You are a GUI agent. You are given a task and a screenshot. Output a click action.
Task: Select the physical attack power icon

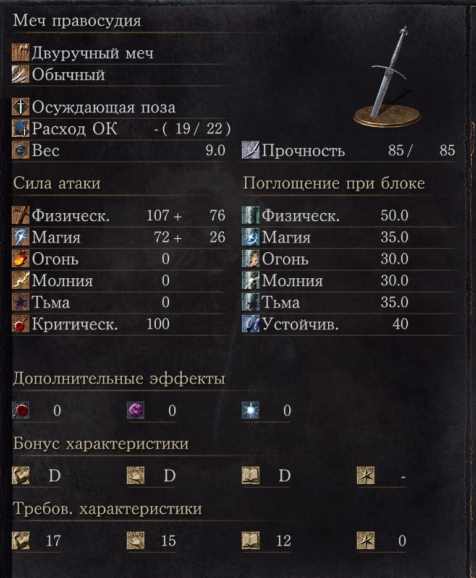coord(20,215)
